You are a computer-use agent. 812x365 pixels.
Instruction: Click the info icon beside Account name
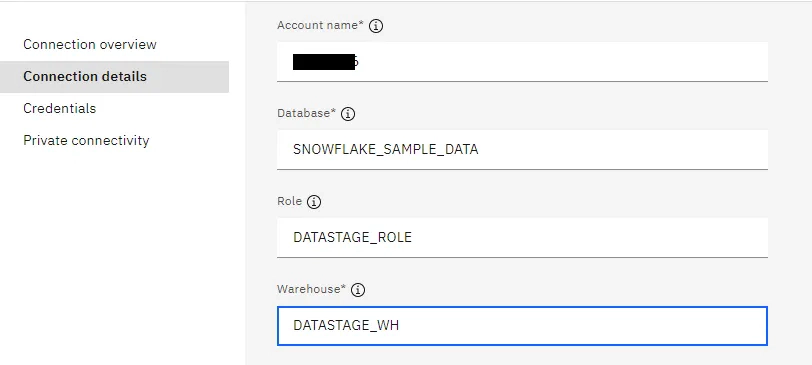(376, 26)
